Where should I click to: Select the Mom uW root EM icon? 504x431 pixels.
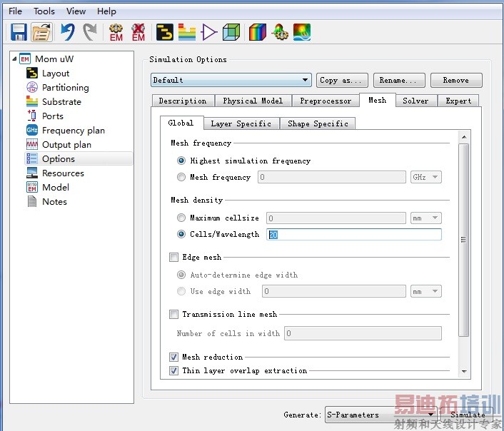25,59
